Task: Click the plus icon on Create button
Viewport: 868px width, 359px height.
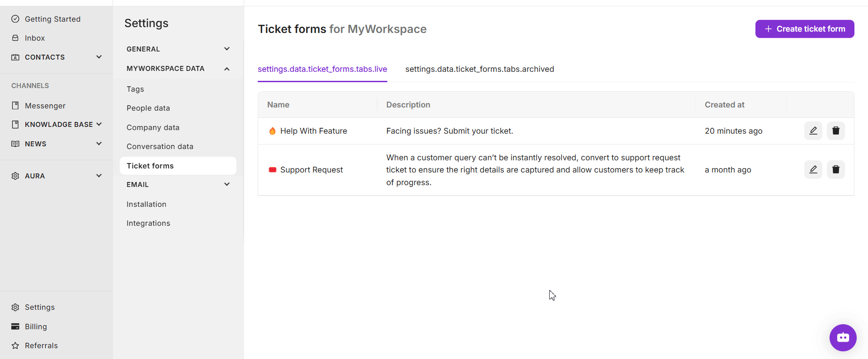Action: click(768, 29)
